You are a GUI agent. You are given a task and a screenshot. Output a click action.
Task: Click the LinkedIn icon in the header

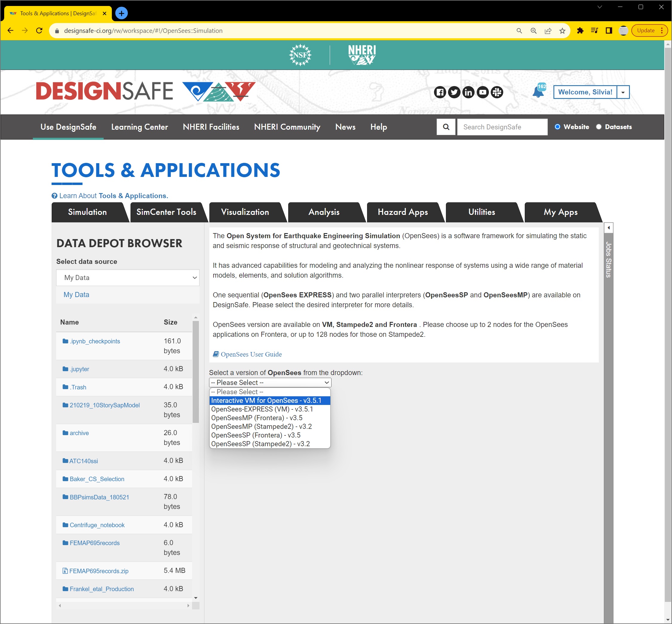[469, 92]
